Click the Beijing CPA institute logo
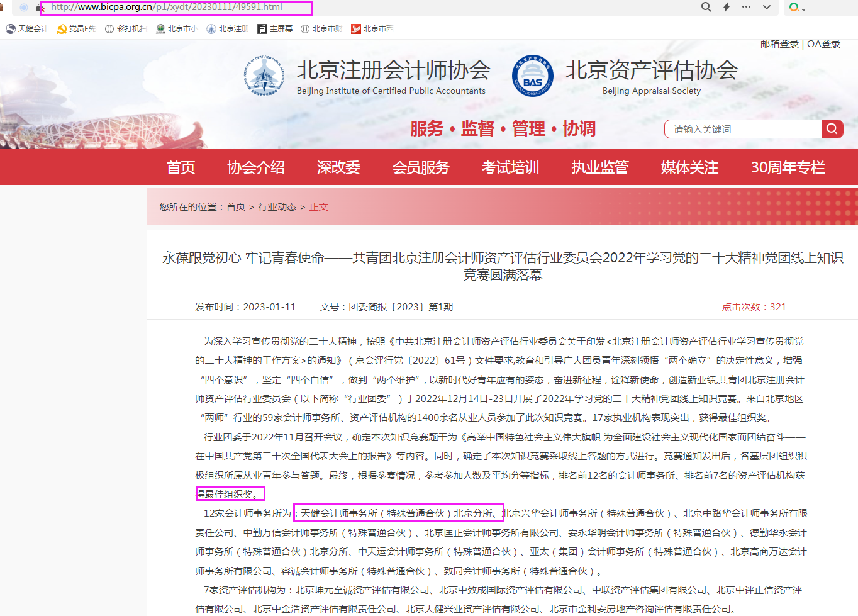 point(264,76)
